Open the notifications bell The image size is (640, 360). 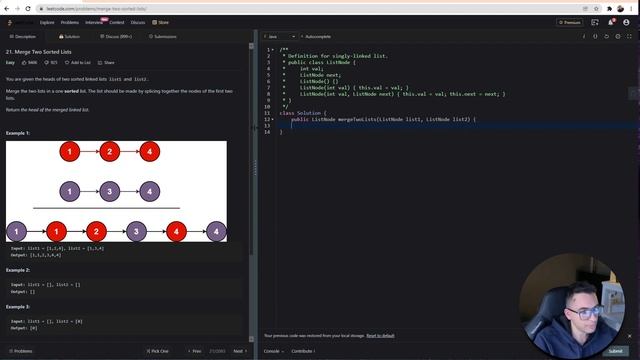pos(611,22)
